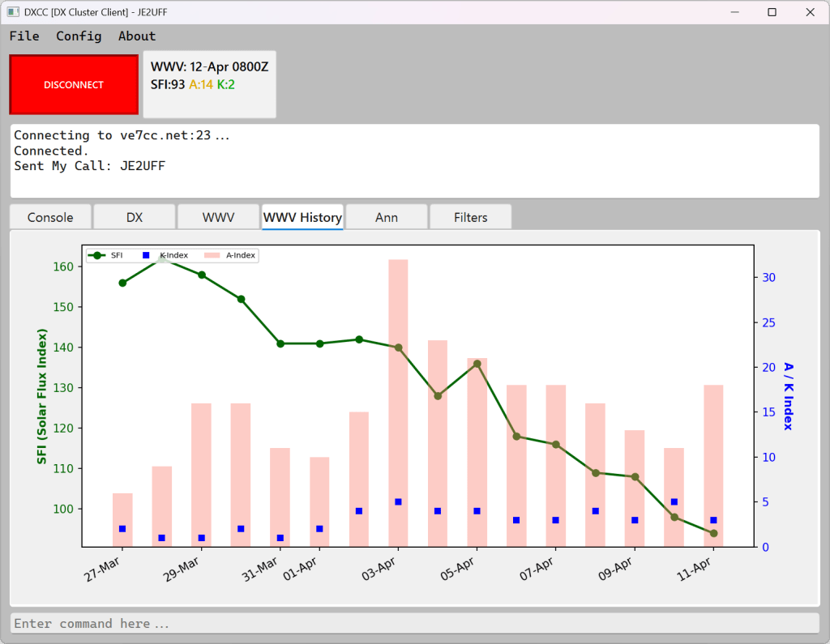Click the WWV solar status panel
The height and width of the screenshot is (644, 830).
pos(209,84)
